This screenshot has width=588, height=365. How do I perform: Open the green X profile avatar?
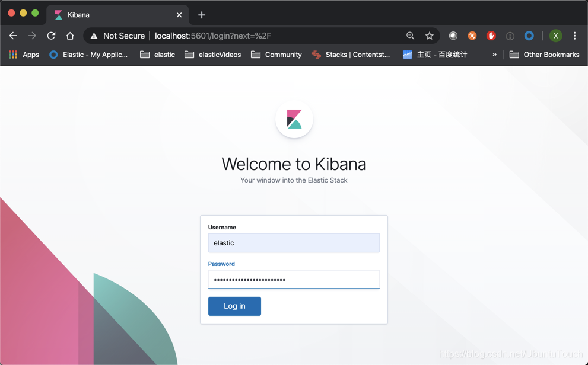coord(555,36)
